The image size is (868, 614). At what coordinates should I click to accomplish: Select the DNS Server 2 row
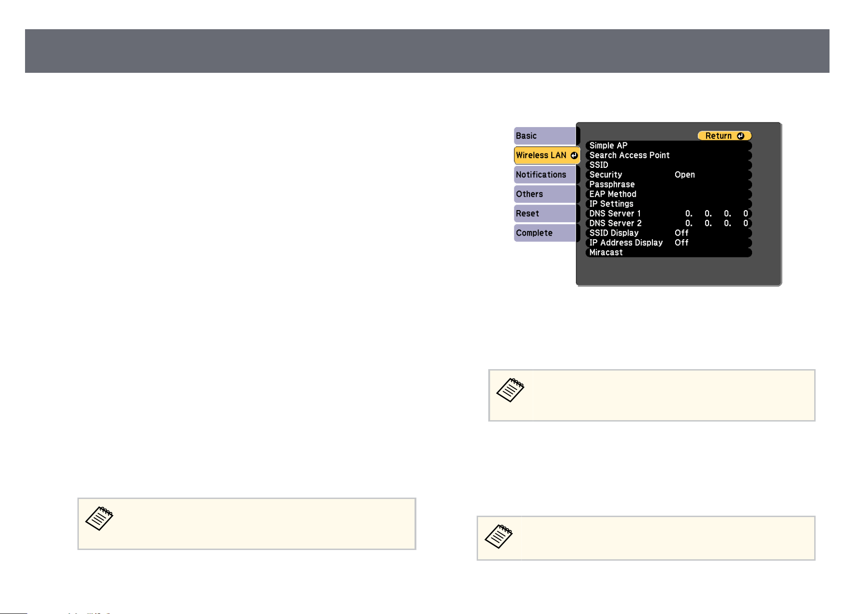pyautogui.click(x=668, y=224)
